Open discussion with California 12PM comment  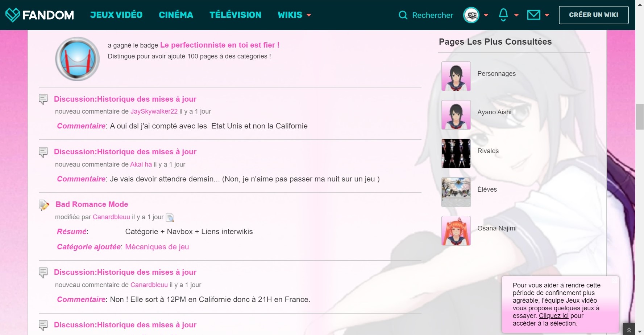(125, 272)
